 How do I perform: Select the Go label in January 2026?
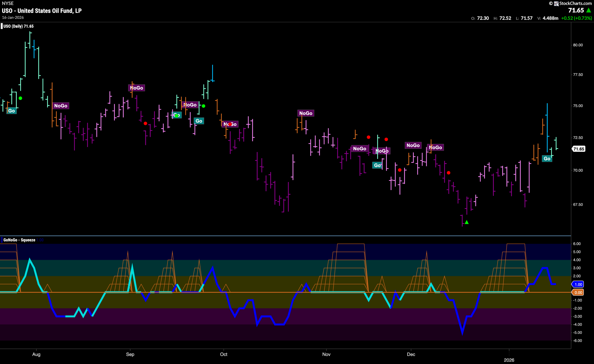click(x=547, y=159)
